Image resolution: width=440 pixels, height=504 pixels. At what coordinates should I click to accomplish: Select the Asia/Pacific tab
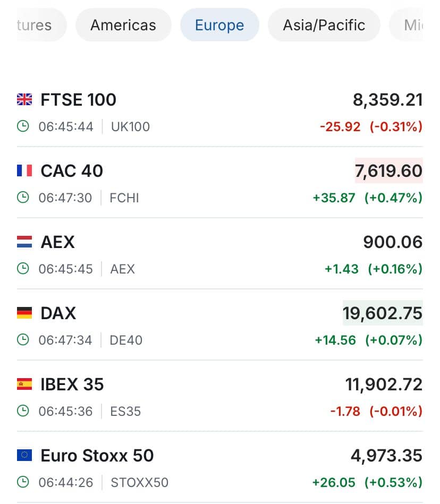point(324,25)
